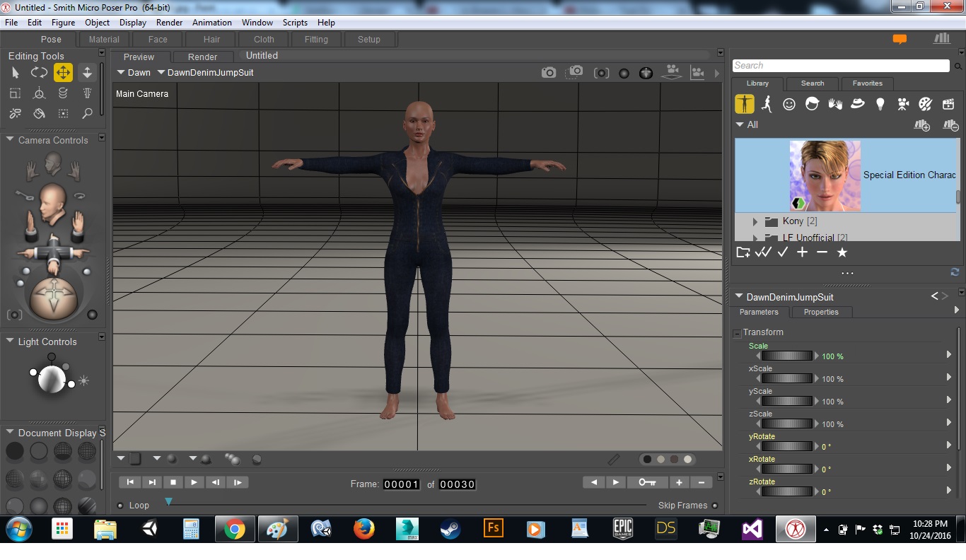This screenshot has height=560, width=966.
Task: Switch to the Properties tab
Action: (820, 312)
